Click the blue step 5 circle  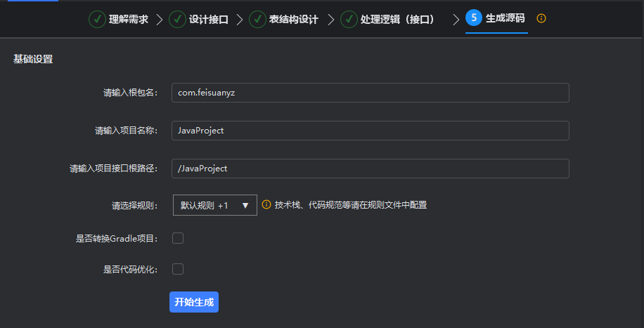click(x=474, y=18)
